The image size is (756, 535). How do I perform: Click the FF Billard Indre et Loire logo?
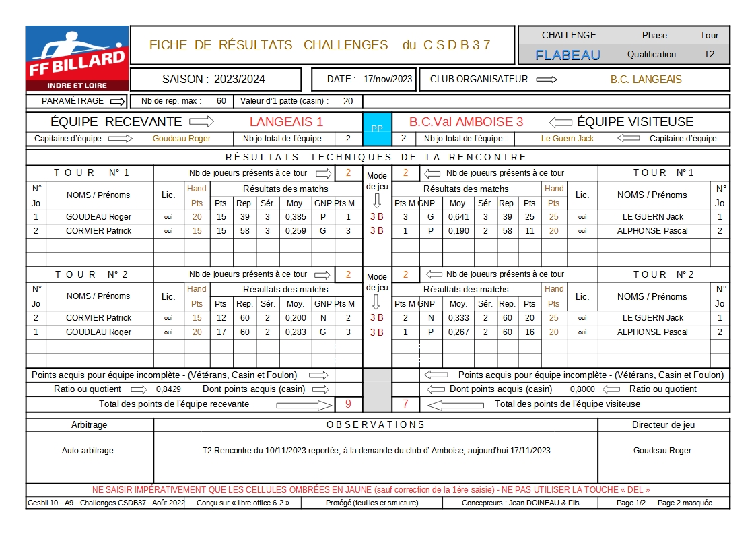(x=77, y=59)
